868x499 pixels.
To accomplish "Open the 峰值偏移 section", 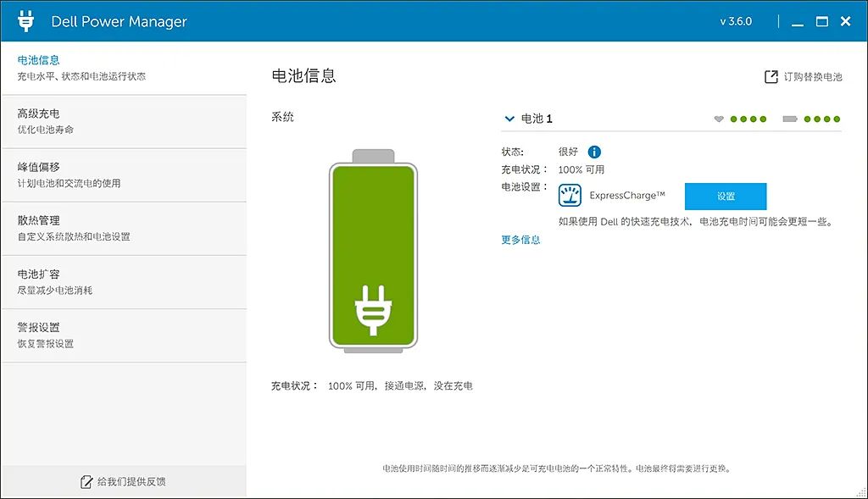I will tap(124, 175).
